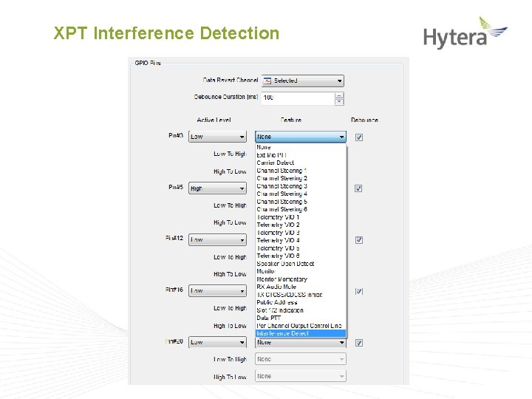Viewport: 532px width, 399px height.
Task: Select Monitor Momentary option
Action: [300, 279]
